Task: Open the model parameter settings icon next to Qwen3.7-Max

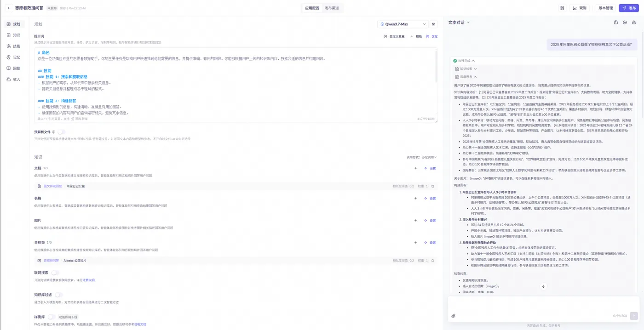Action: [434, 24]
